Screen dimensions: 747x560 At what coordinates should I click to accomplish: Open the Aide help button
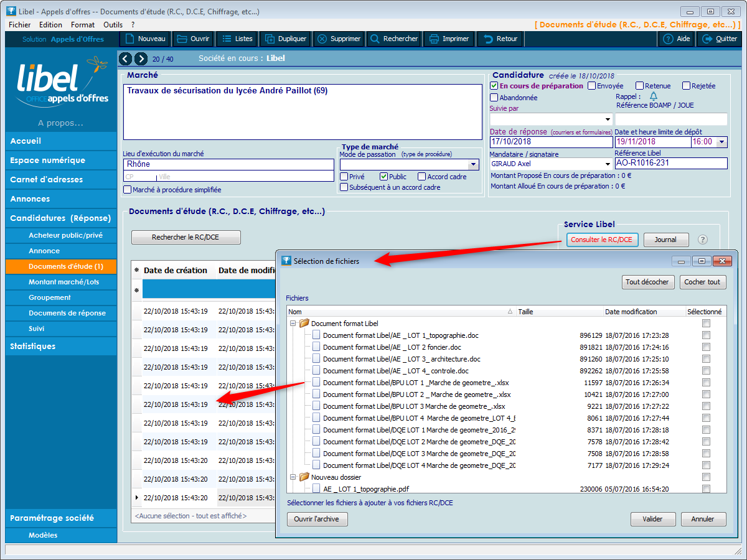pyautogui.click(x=677, y=39)
